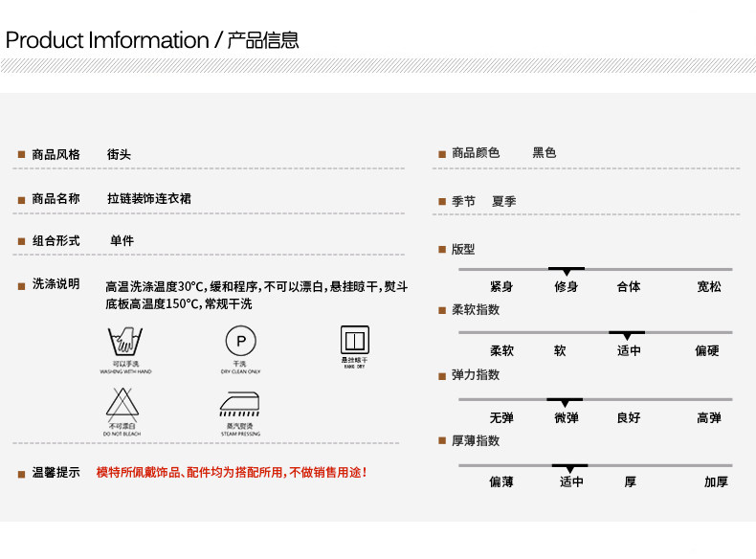Click the 高弹 elasticity option
This screenshot has height=559, width=756.
(x=709, y=417)
